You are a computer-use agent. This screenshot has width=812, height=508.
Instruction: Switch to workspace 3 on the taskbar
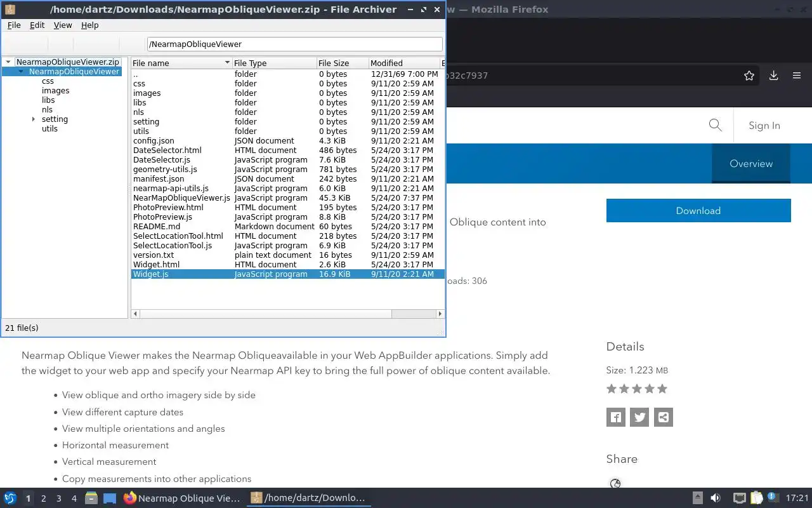coord(58,498)
